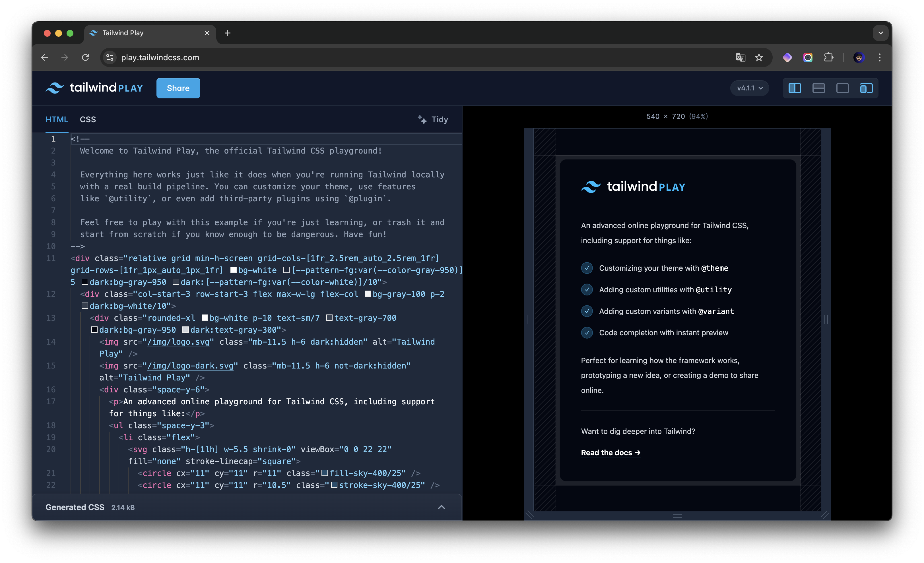Click the bg-white swatch on line 11
The width and height of the screenshot is (924, 563).
[x=233, y=270]
